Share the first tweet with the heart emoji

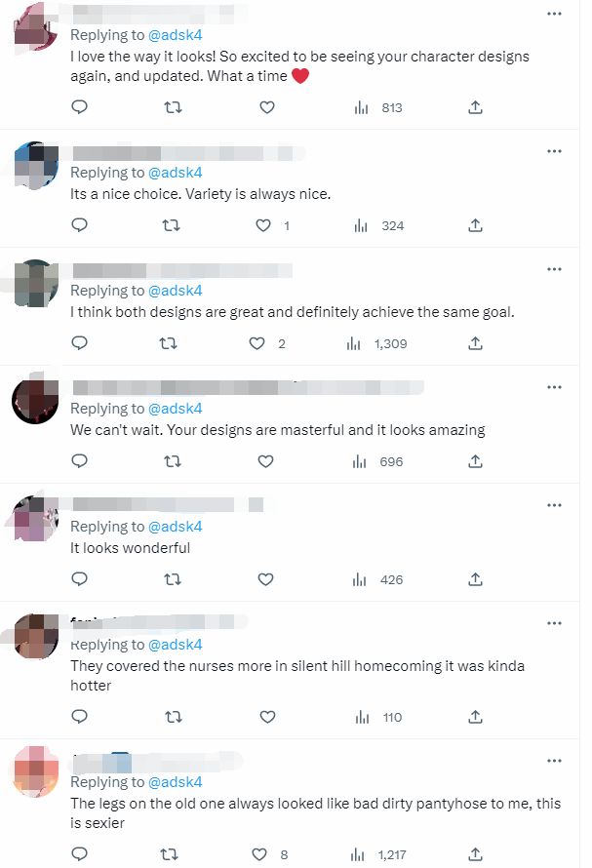coord(475,107)
